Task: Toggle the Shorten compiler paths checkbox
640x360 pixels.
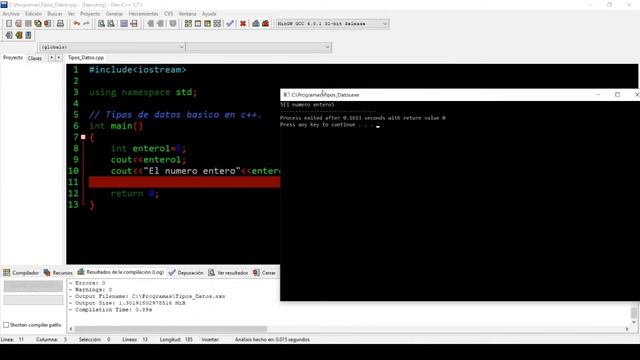Action: coord(6,325)
